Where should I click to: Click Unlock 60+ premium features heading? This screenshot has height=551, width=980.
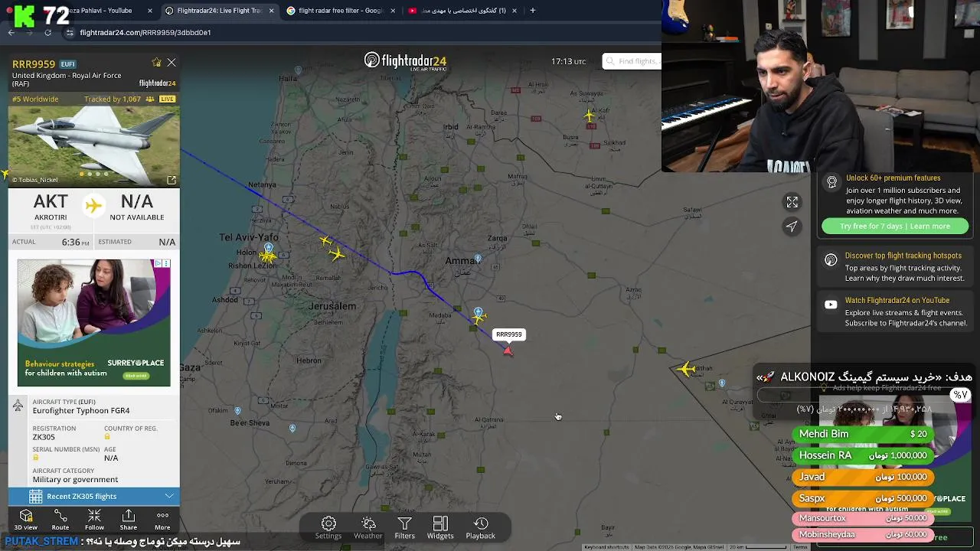click(893, 178)
